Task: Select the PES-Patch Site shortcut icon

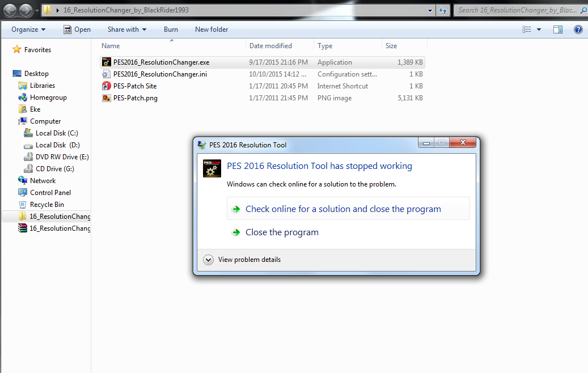Action: [x=107, y=86]
